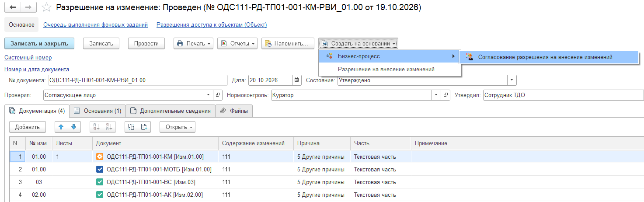Open the Отчеты dropdown button
The image size is (644, 202).
(237, 43)
